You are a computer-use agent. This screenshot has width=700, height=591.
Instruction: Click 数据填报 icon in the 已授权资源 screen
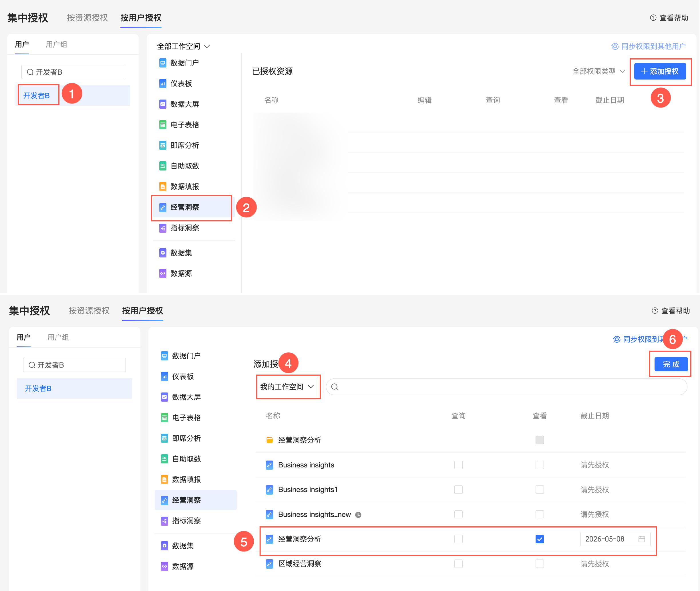coord(162,187)
